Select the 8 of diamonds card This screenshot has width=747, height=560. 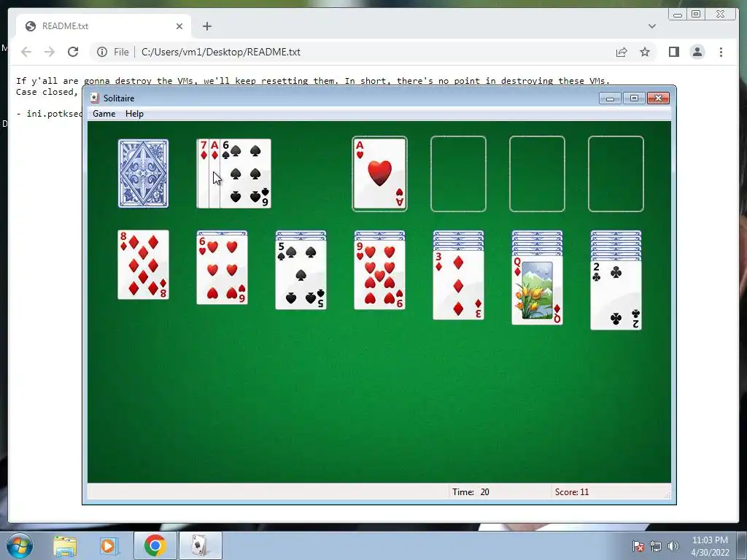(143, 265)
